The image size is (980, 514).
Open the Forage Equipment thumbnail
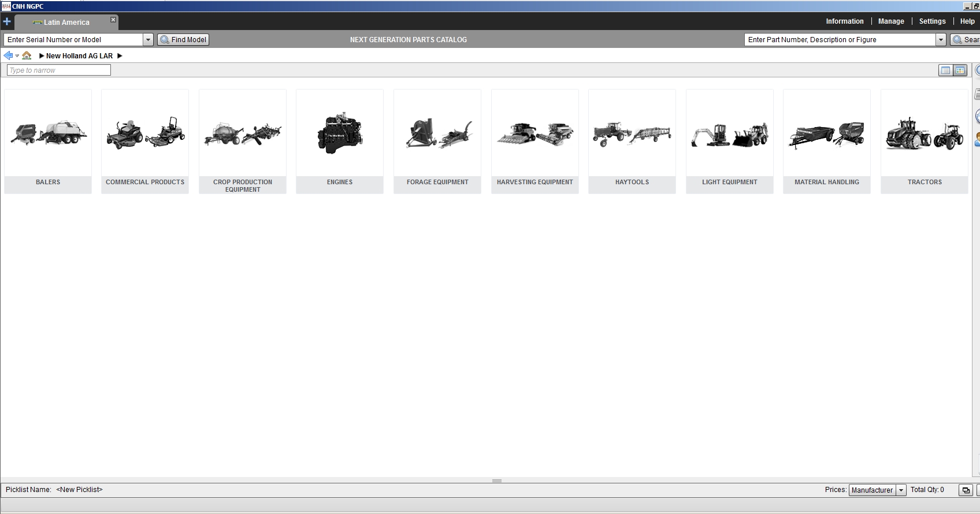437,133
